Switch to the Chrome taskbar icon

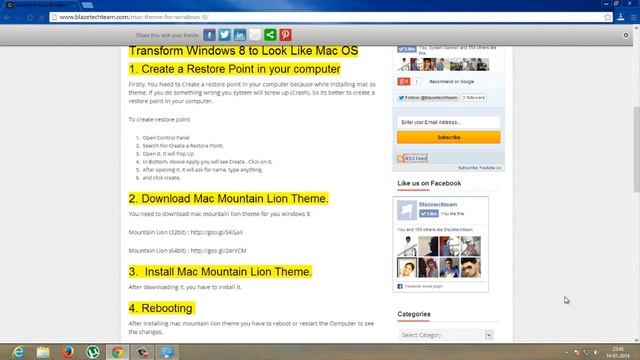[118, 352]
